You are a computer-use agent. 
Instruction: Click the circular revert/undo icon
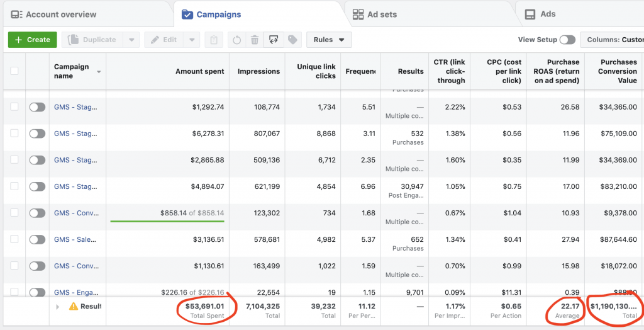[x=236, y=40]
